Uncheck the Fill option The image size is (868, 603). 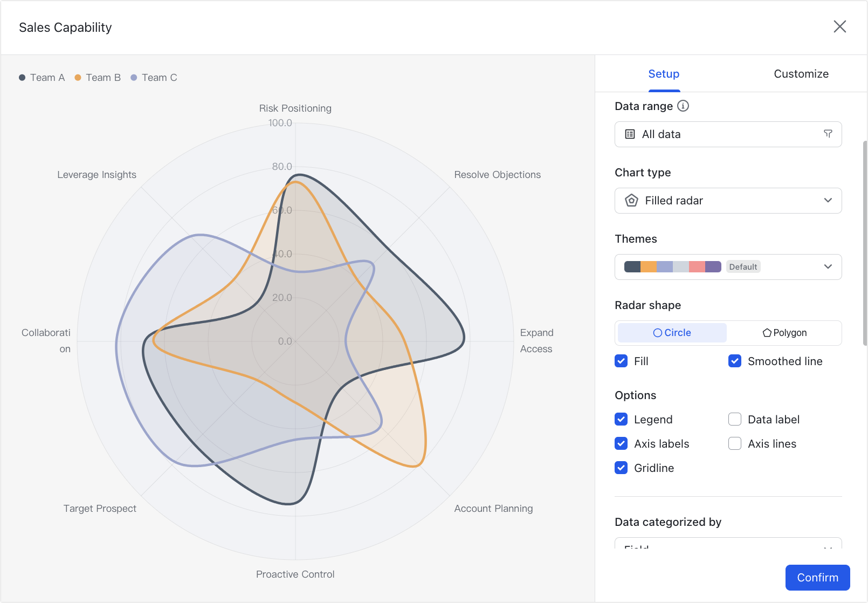click(x=621, y=361)
